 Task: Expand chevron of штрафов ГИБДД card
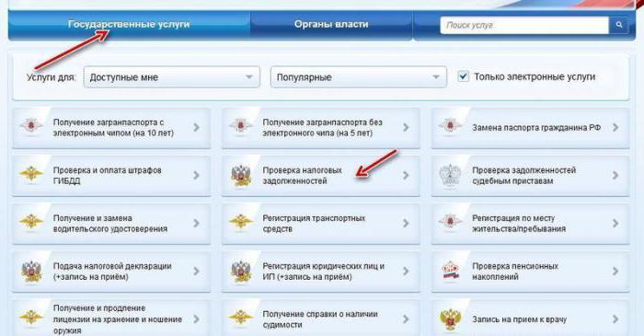(197, 176)
